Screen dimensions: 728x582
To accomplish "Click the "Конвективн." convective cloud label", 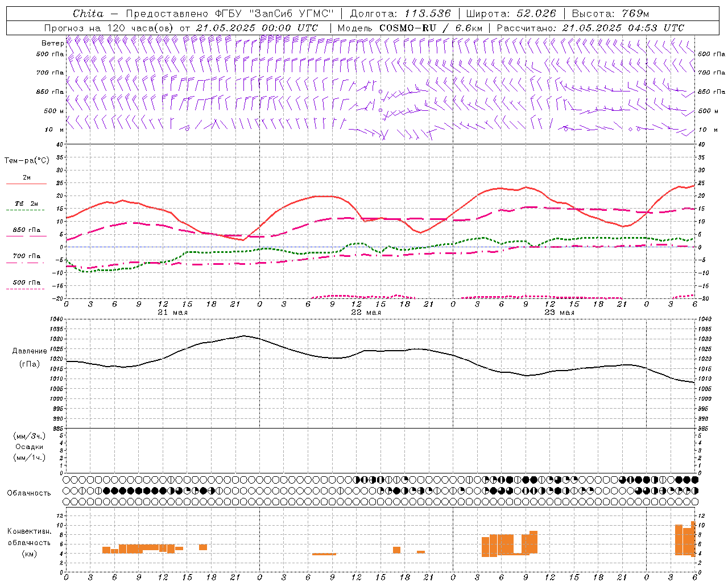I will coord(30,531).
